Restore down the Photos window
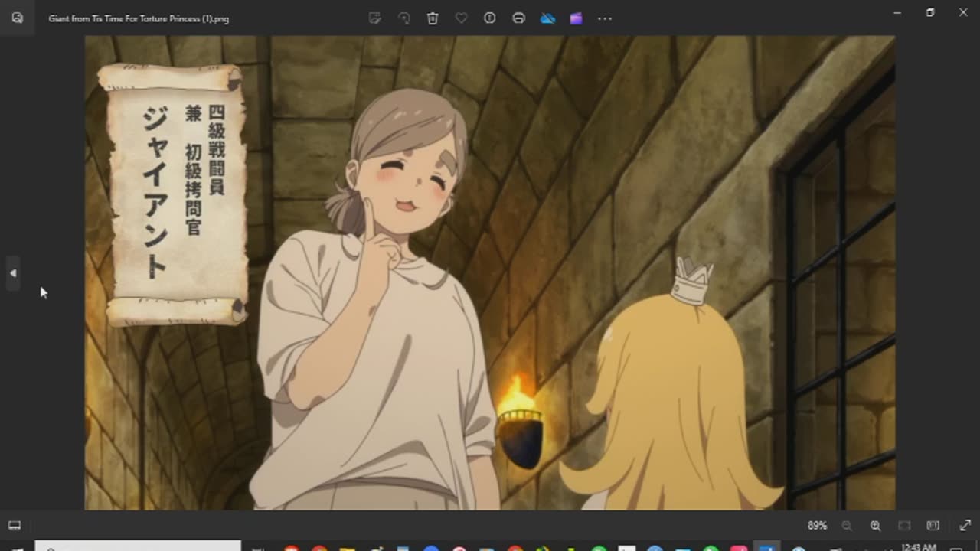Screen dimensions: 980x551 [930, 12]
